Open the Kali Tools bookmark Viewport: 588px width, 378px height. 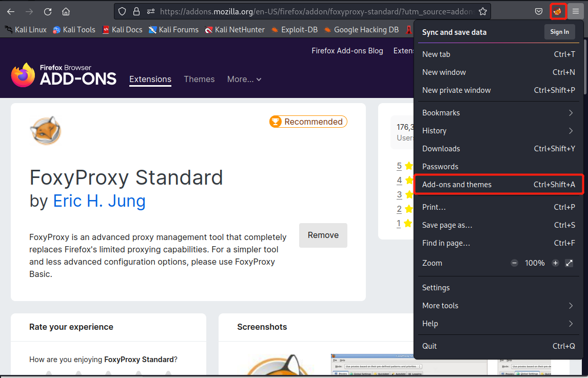point(74,30)
